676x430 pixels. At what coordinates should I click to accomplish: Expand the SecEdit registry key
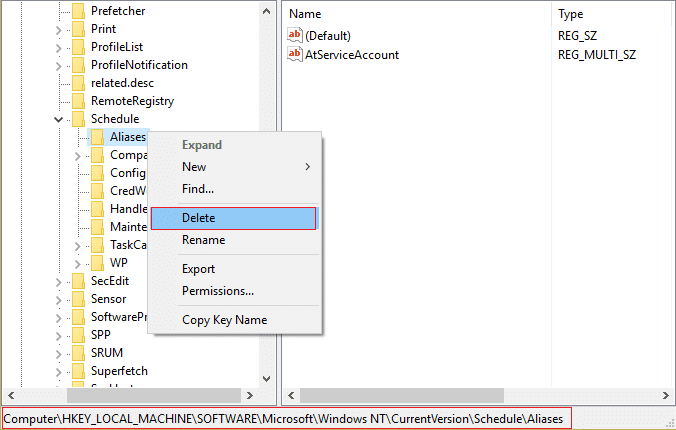59,282
